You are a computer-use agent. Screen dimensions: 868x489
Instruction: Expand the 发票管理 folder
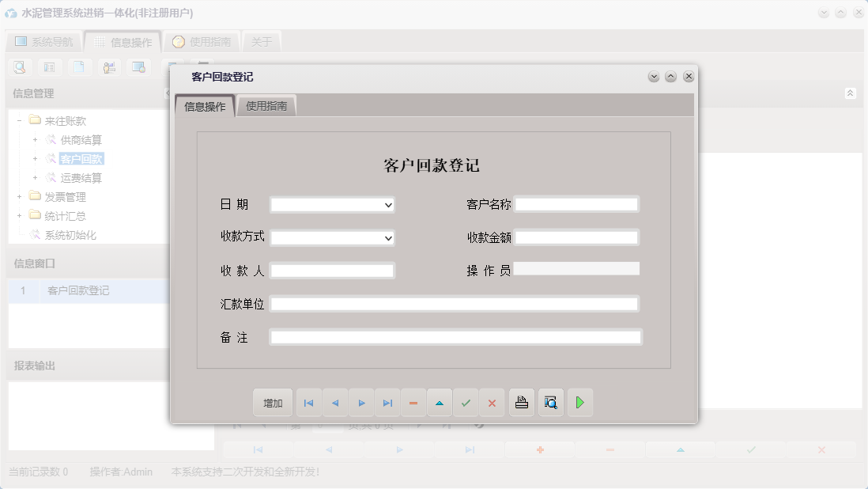coord(18,196)
